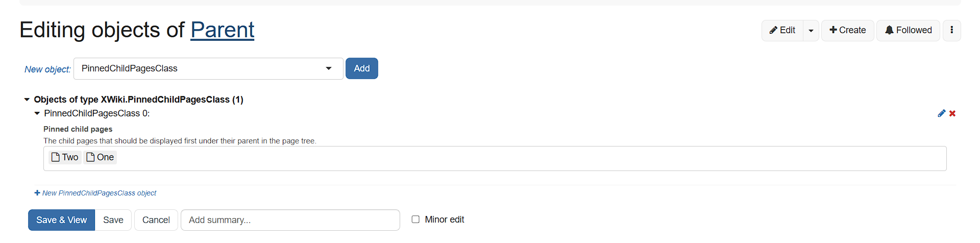Enable the Minor edit checkbox
980x243 pixels.
click(415, 220)
